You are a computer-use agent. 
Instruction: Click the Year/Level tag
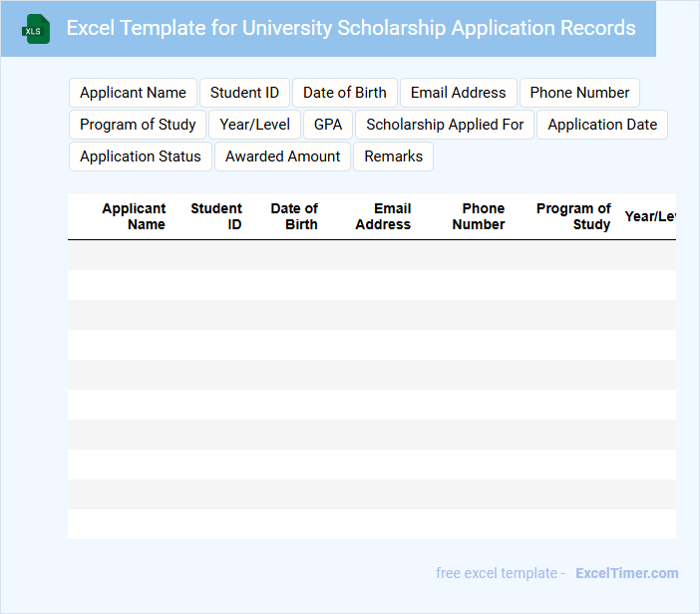pyautogui.click(x=255, y=125)
